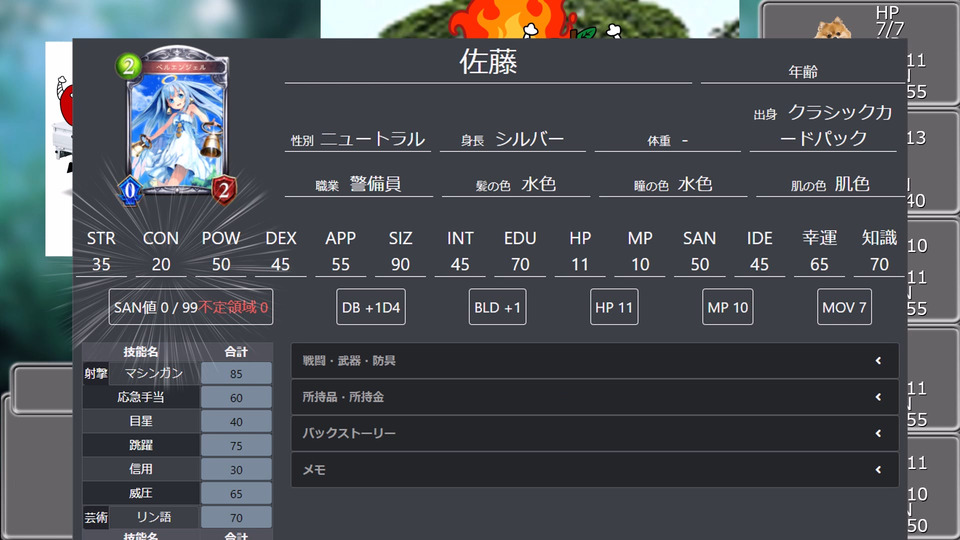Click the Pomeranian dog avatar in background panel
960x540 pixels.
click(833, 29)
